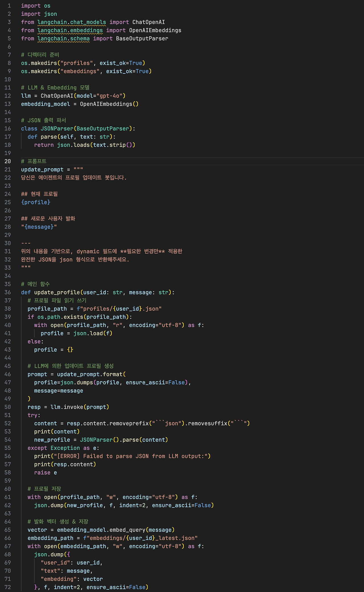Click the comment '# 발화 벡터 생성 & 저장'

point(58,522)
